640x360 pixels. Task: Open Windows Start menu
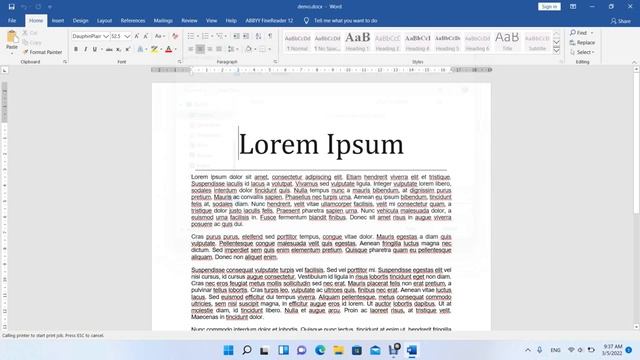[229, 350]
